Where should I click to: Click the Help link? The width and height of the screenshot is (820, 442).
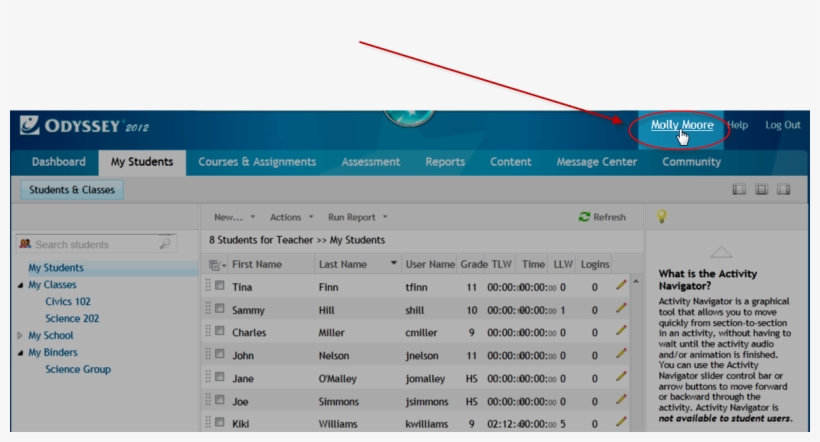coord(737,124)
